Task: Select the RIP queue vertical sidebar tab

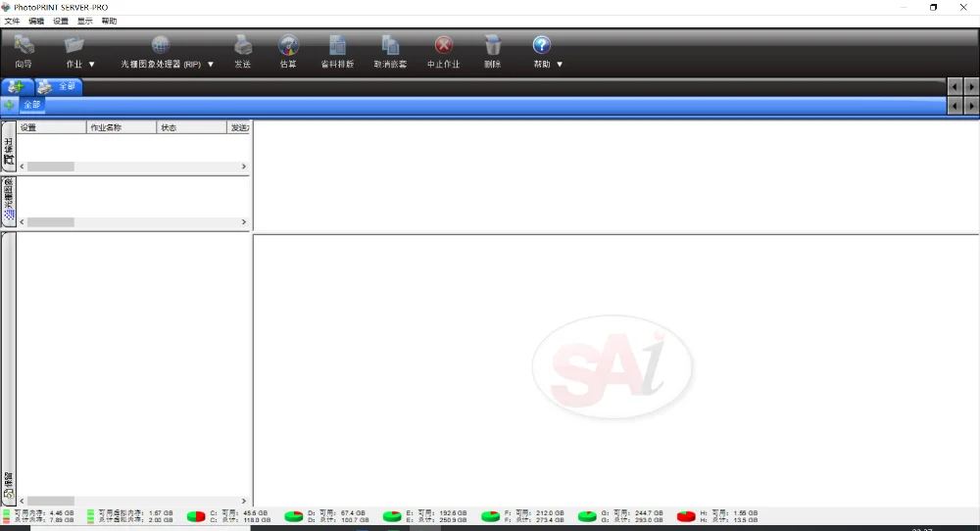Action: click(x=9, y=201)
